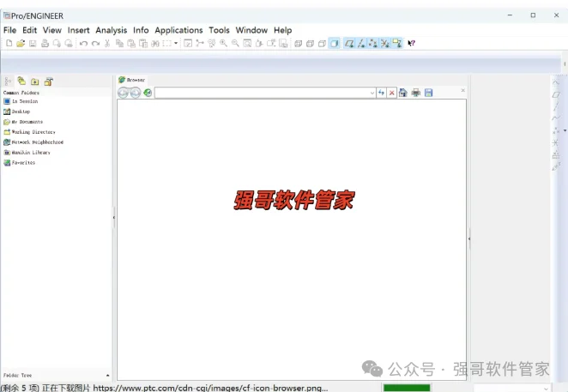This screenshot has height=392, width=568.
Task: Select the Browser tab
Action: [132, 80]
